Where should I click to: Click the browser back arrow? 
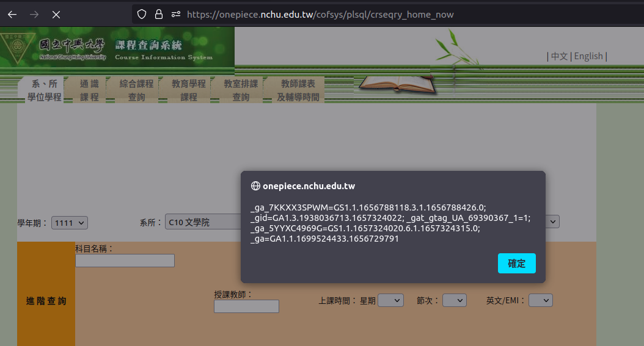[x=12, y=15]
